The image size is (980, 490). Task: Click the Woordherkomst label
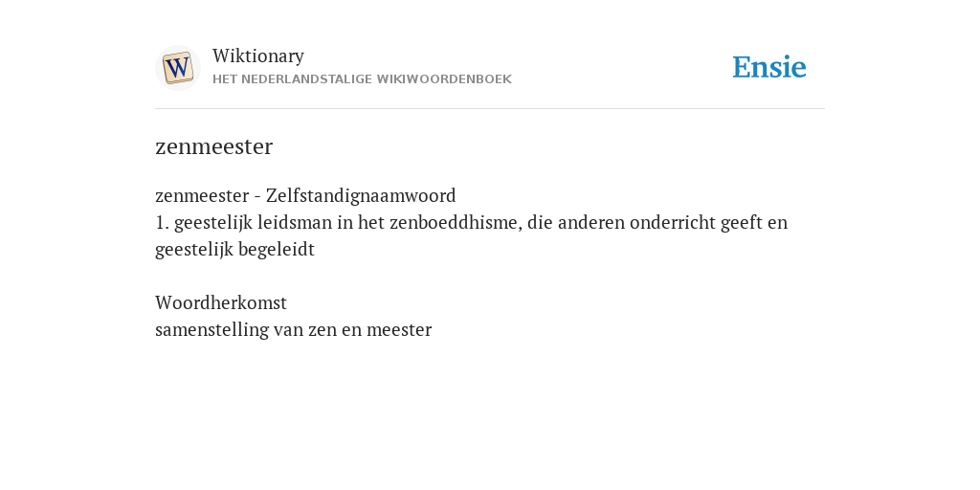pos(221,303)
